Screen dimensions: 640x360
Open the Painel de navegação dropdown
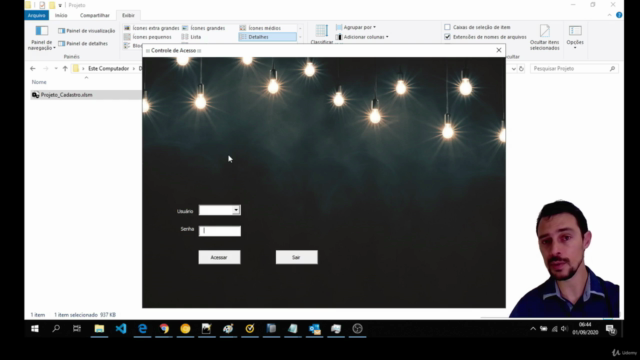point(41,38)
